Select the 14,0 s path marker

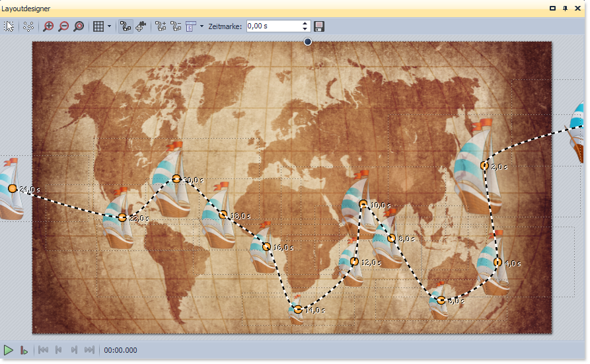click(x=298, y=309)
